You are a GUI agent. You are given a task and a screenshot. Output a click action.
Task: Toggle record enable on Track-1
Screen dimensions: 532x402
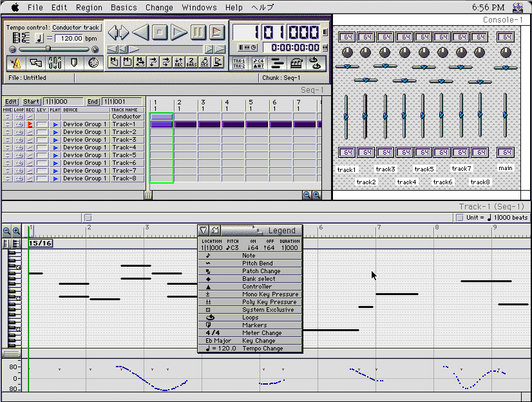[x=30, y=124]
